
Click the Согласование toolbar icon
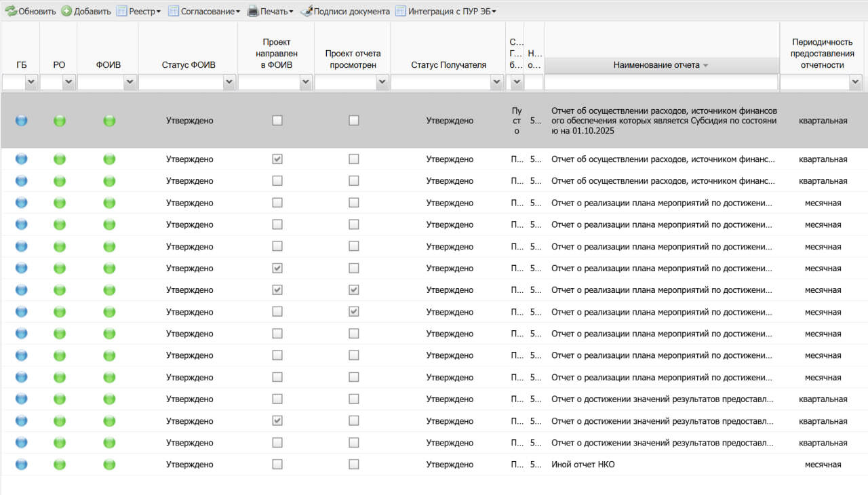tap(174, 11)
